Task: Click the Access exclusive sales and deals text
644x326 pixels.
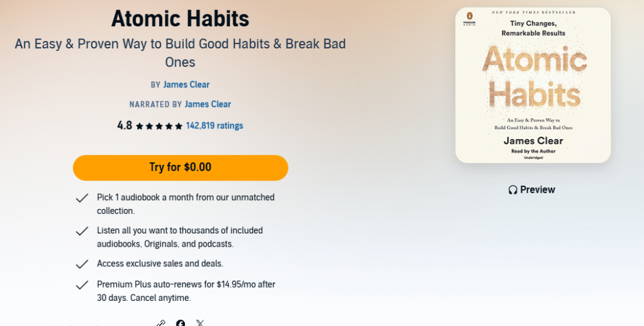Action: pyautogui.click(x=160, y=264)
